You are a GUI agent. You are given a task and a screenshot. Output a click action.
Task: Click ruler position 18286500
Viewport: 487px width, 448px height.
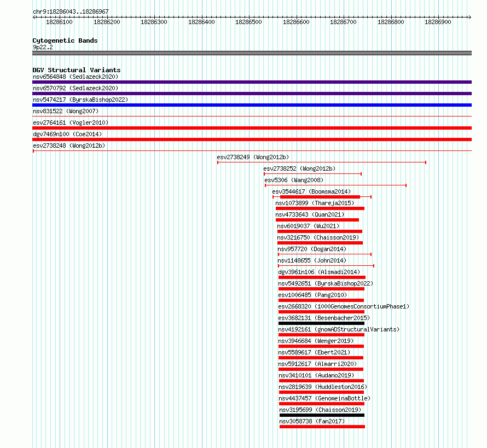click(x=249, y=22)
